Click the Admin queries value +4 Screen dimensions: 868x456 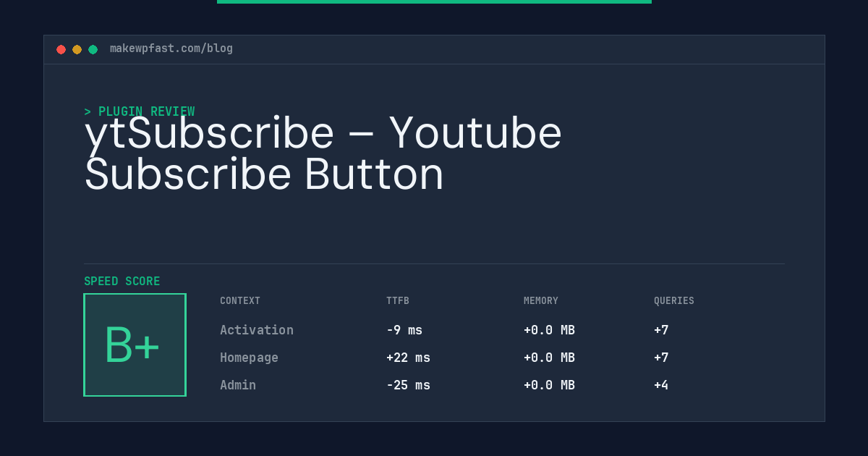pyautogui.click(x=661, y=385)
